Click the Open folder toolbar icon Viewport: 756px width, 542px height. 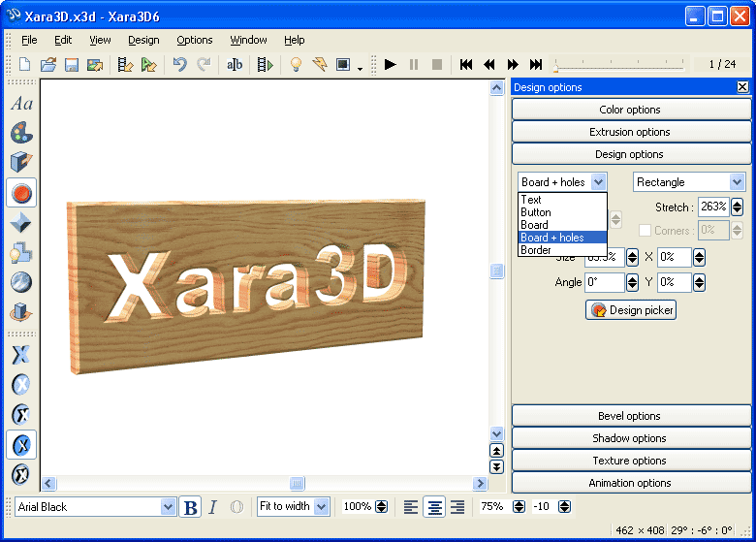[x=47, y=65]
